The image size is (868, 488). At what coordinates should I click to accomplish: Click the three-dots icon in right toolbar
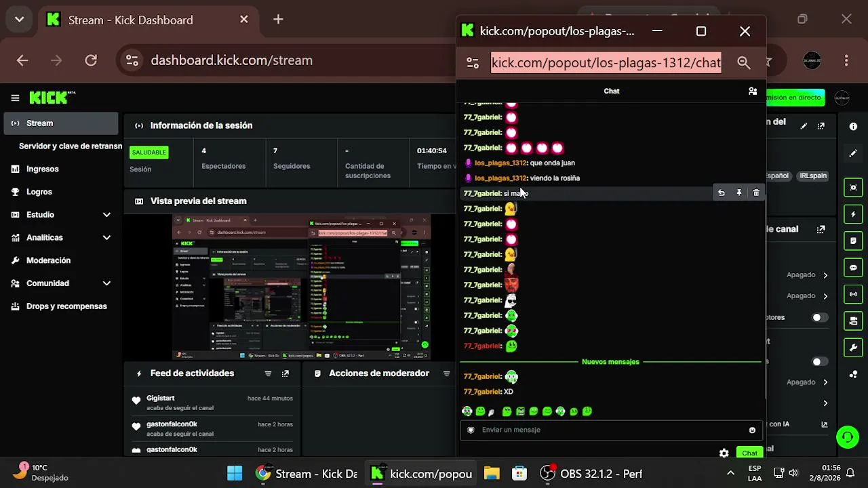[x=853, y=374]
